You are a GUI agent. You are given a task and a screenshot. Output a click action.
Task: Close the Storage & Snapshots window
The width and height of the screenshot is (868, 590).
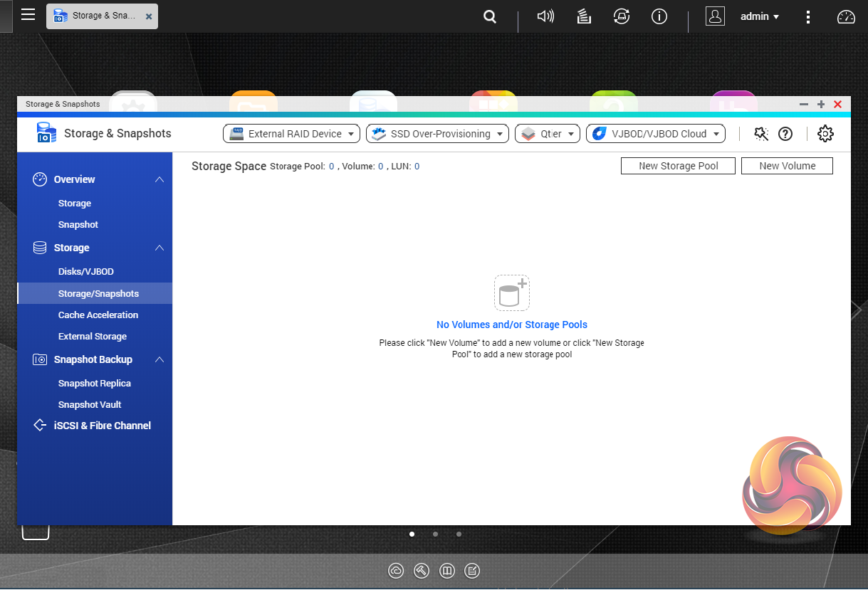[838, 105]
